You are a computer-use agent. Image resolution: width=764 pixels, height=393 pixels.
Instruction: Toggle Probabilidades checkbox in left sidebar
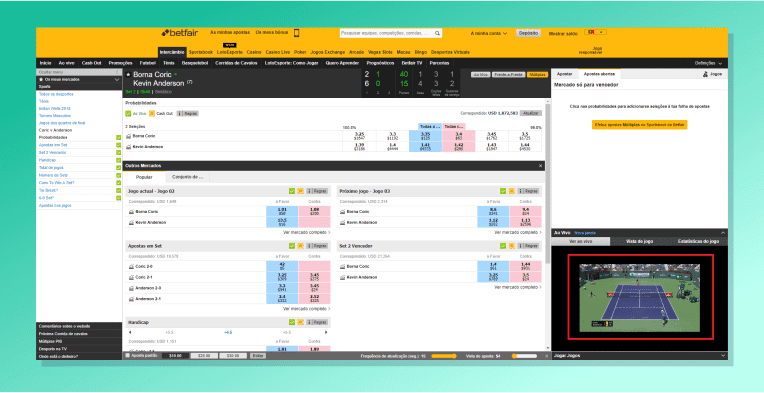pos(118,138)
